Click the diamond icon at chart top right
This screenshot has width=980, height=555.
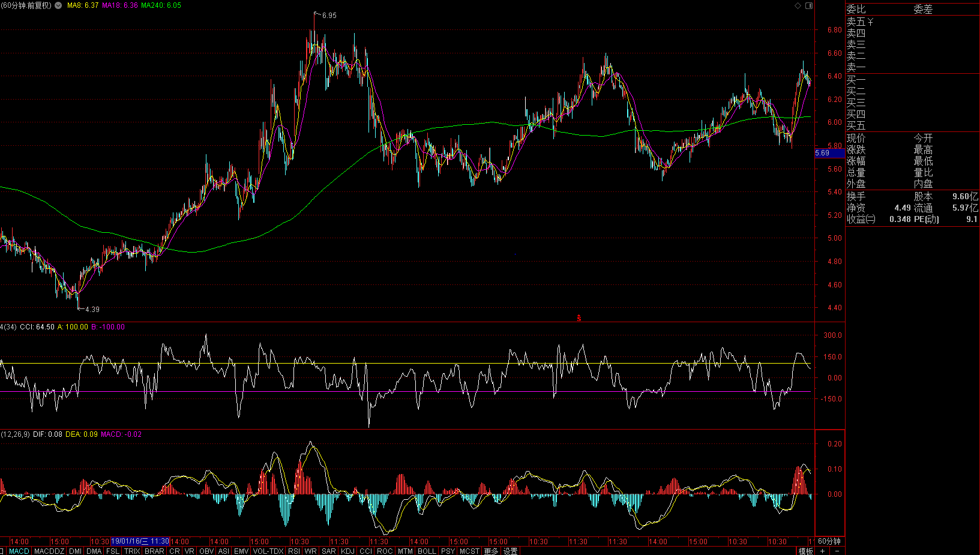798,5
